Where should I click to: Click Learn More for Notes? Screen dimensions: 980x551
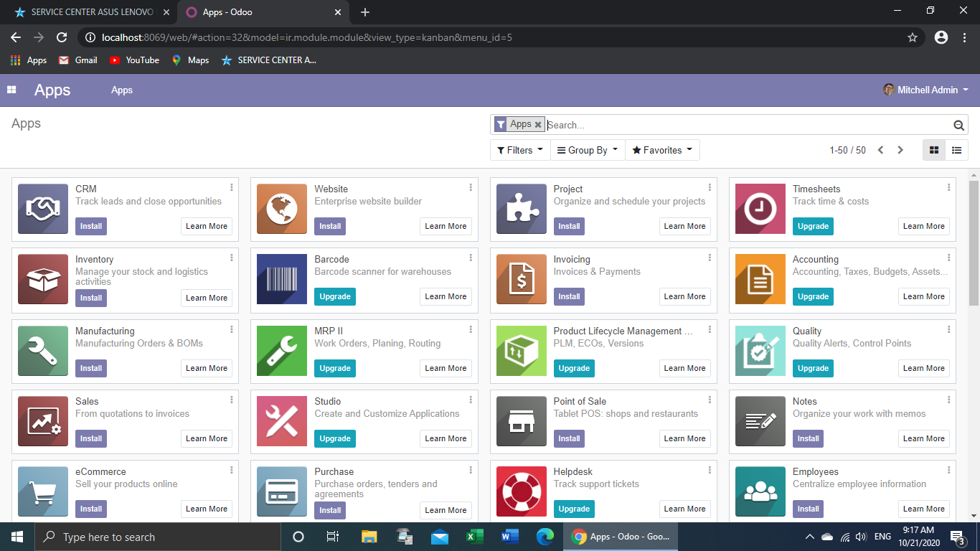[x=924, y=438]
